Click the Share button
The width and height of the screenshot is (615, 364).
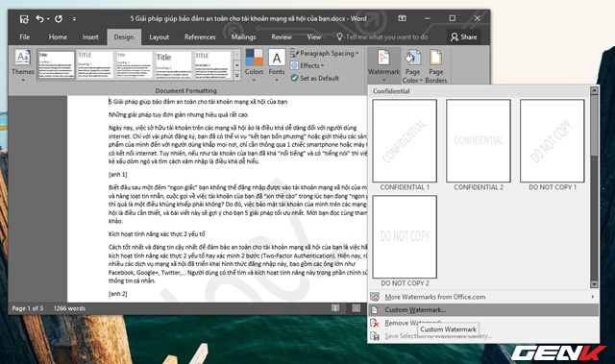(x=463, y=36)
